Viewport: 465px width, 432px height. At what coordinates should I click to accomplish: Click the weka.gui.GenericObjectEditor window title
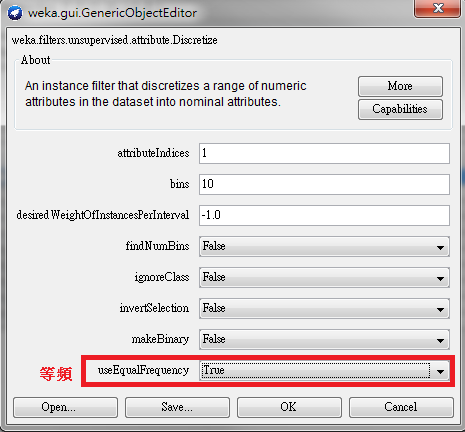point(112,13)
